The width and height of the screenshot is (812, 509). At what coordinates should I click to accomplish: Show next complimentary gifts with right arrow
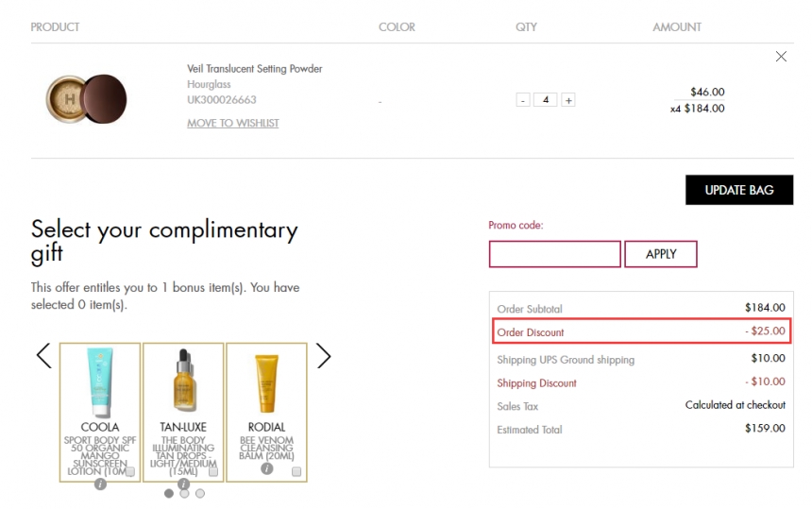[324, 355]
